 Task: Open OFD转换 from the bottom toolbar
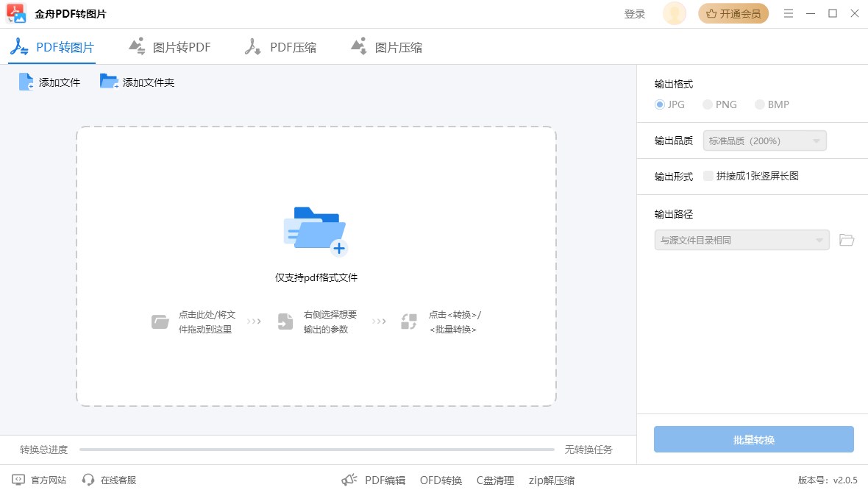[440, 479]
